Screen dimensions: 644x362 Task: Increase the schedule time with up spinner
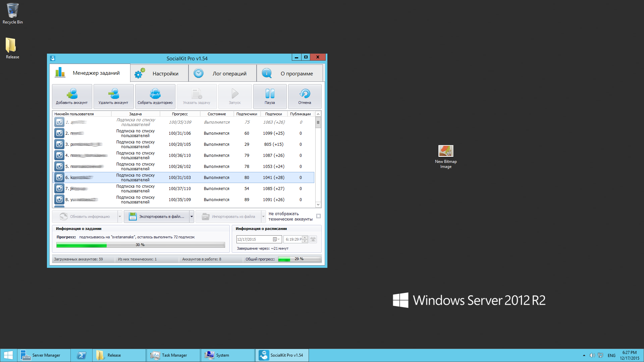click(x=305, y=238)
